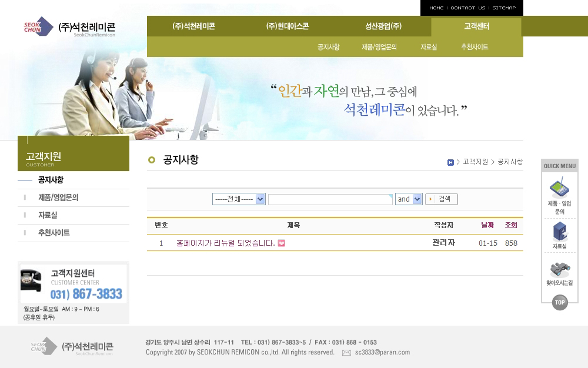Screen dimensions: 588x368
Task: Click the 제품·영업문의 PDA quick menu icon
Action: coord(559,189)
